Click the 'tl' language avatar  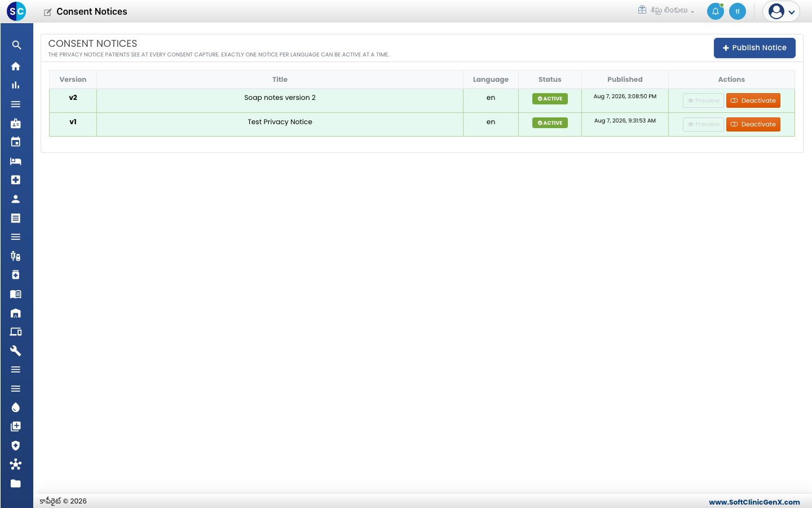click(x=738, y=11)
